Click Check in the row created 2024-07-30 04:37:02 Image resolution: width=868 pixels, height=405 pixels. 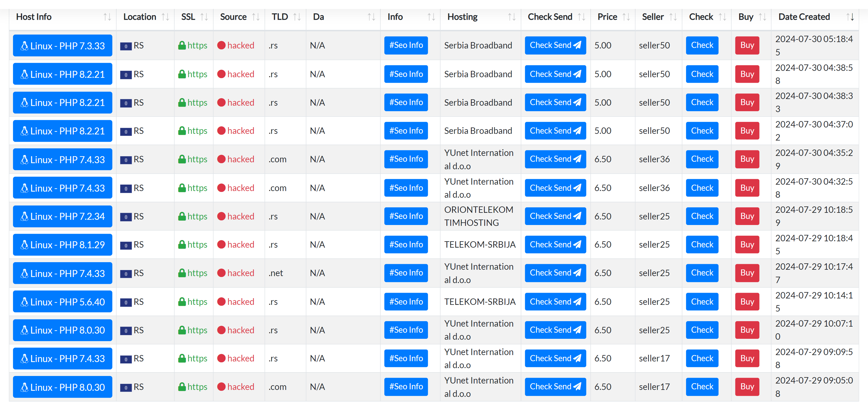[x=702, y=131]
